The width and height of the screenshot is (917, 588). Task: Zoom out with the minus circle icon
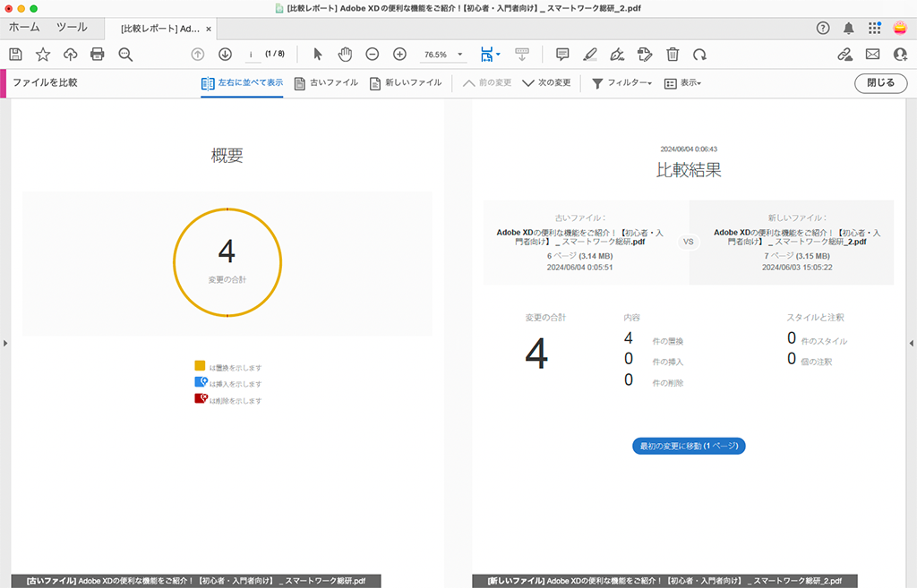pos(372,55)
